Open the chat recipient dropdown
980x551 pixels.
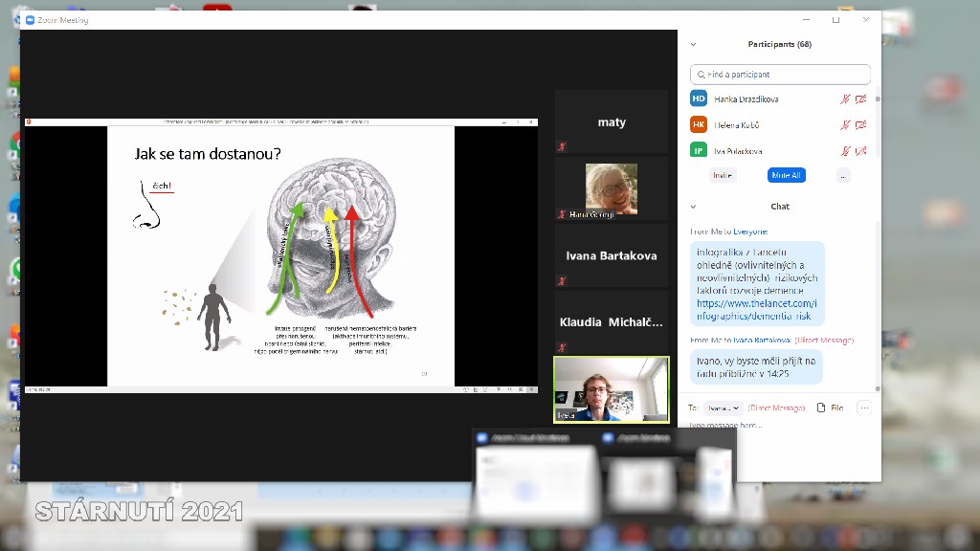(x=723, y=408)
